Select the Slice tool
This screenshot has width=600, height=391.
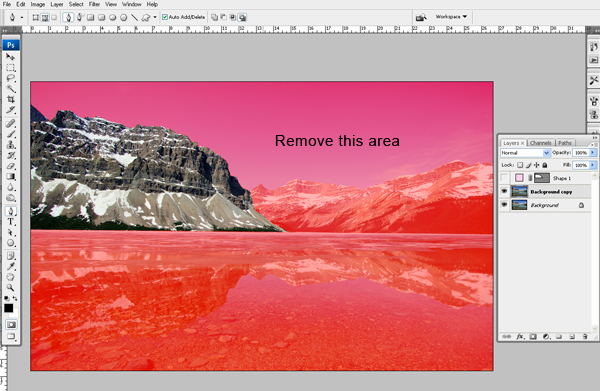click(10, 110)
